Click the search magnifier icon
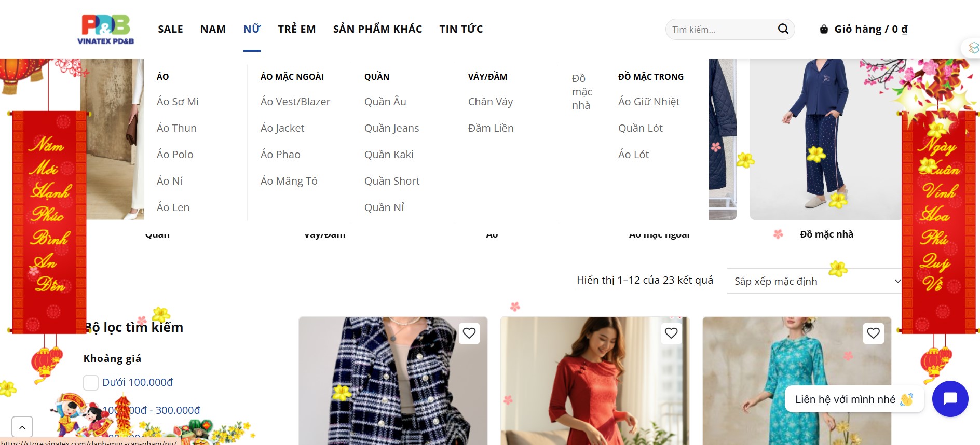 [783, 29]
